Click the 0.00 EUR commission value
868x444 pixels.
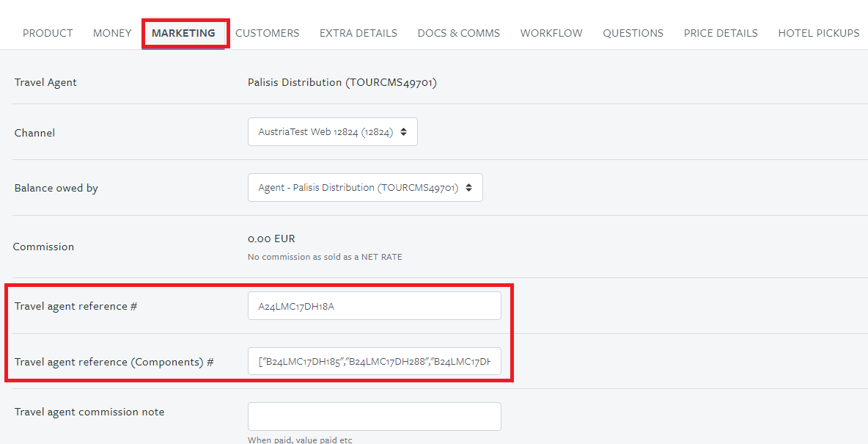click(x=271, y=239)
